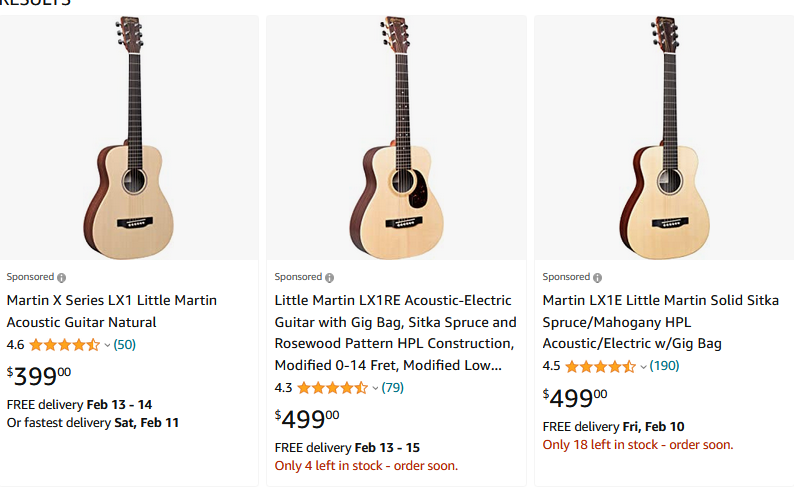
Task: Click Sponsored info icon on LX1RE listing
Action: coord(330,277)
